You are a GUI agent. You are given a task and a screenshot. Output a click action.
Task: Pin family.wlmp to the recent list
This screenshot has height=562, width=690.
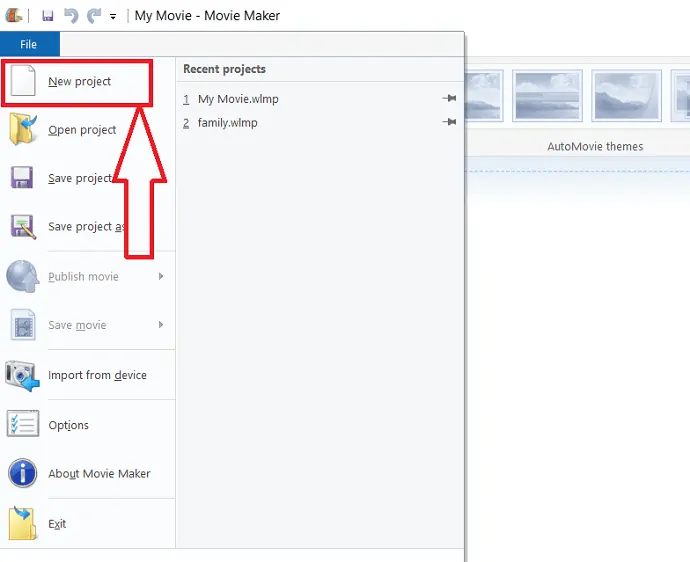click(x=449, y=121)
